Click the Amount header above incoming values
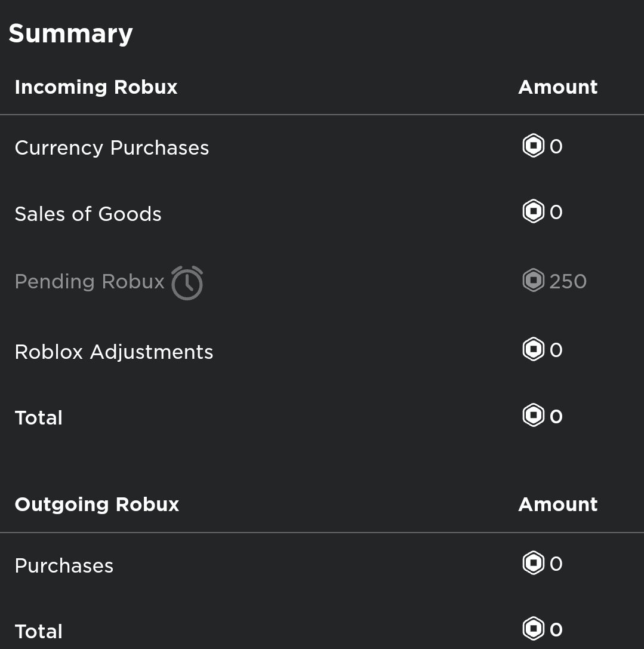 (x=558, y=87)
